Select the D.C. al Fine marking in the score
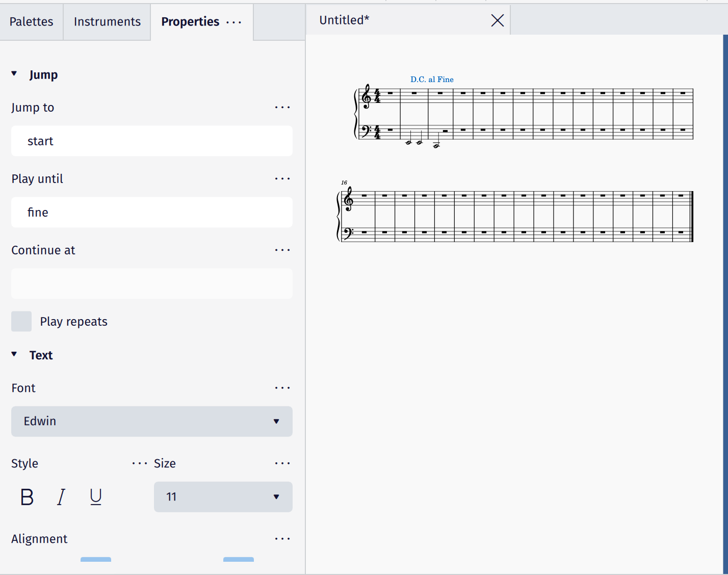The image size is (728, 575). [431, 80]
